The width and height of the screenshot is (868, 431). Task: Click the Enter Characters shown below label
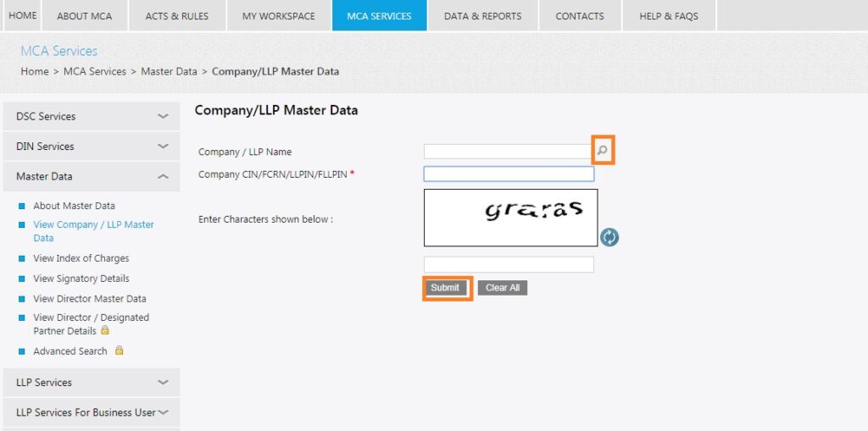[265, 219]
